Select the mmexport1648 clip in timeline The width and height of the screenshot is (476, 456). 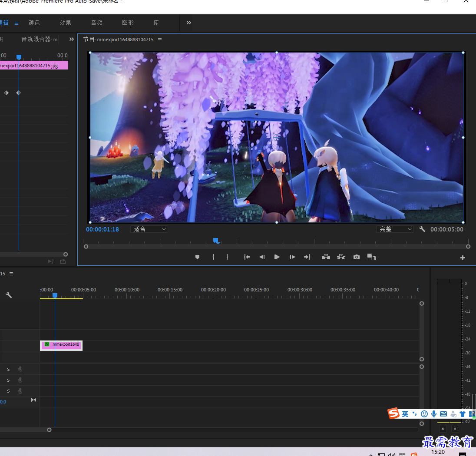point(61,346)
